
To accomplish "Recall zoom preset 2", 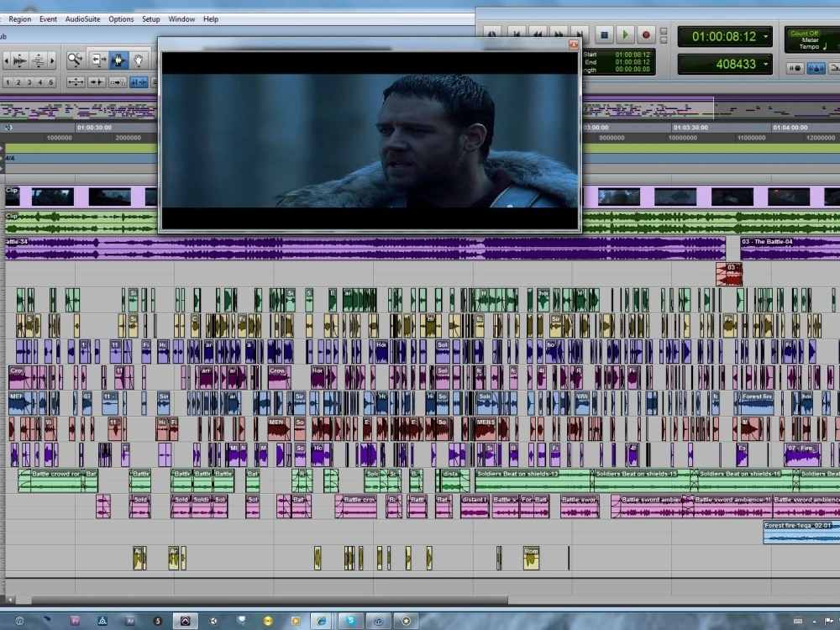I will (x=18, y=82).
